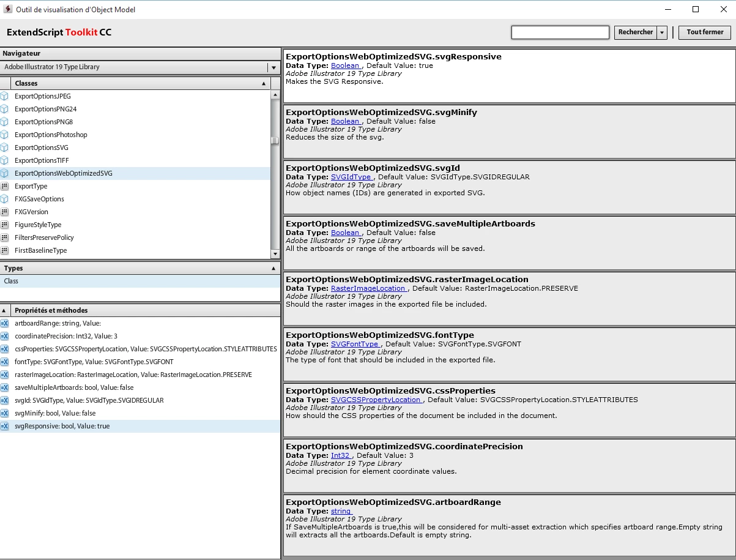The image size is (736, 560).
Task: Click the enum icon beside FXGVersion
Action: 5,212
